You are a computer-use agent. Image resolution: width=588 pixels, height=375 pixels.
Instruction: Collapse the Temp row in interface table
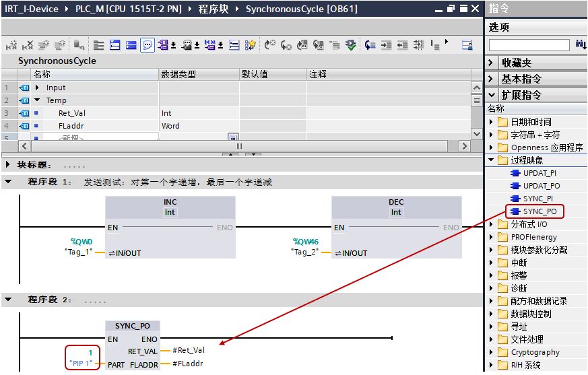pos(37,100)
